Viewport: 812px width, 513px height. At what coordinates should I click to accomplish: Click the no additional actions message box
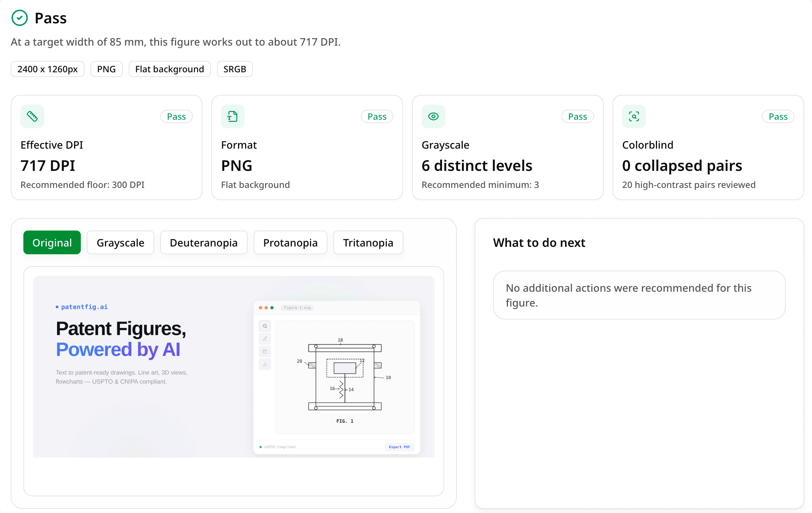tap(639, 295)
